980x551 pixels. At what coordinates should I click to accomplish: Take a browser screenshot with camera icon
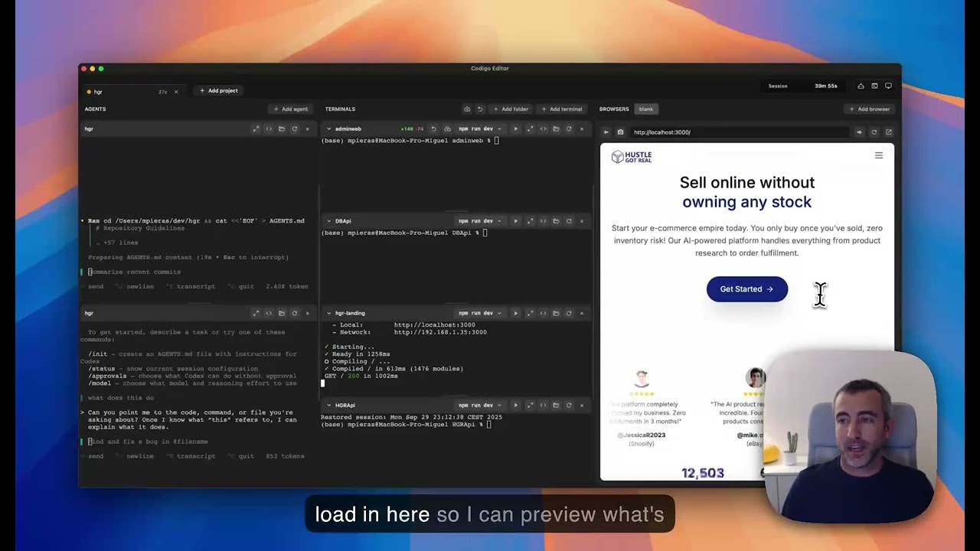[620, 132]
